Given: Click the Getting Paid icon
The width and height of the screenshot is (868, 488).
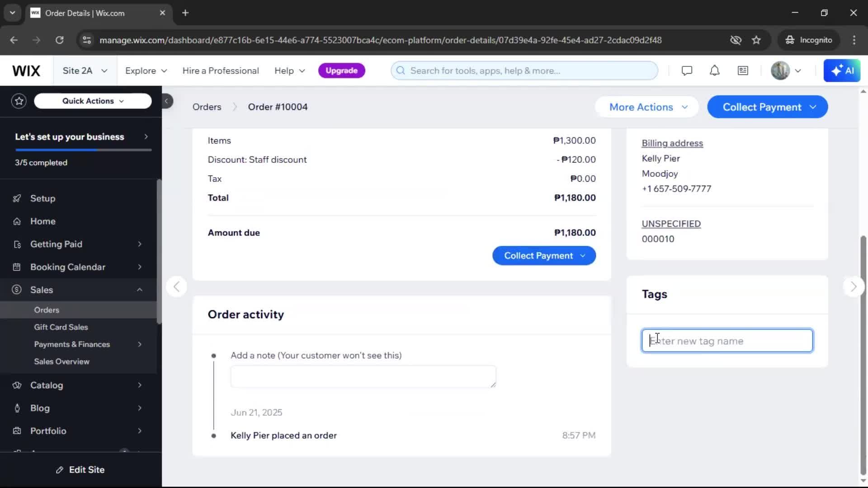Looking at the screenshot, I should click(17, 244).
